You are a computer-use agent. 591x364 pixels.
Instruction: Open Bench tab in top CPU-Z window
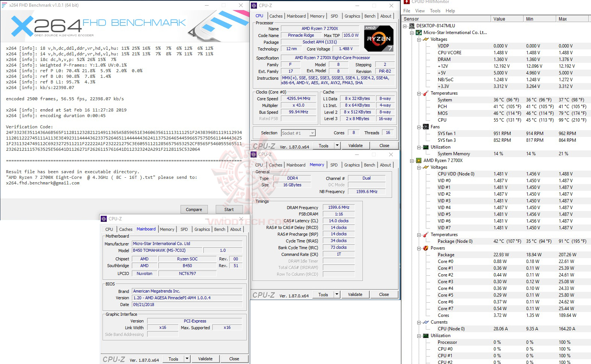(370, 16)
